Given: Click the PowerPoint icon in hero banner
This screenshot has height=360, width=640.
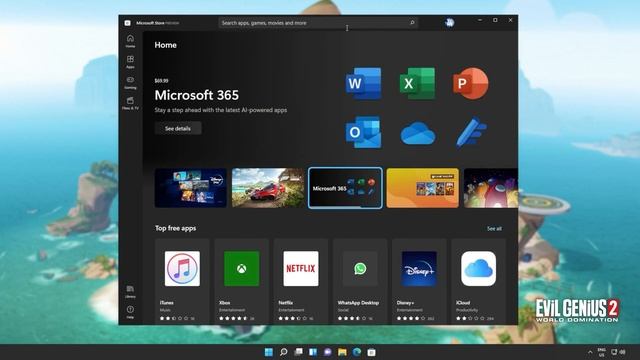Looking at the screenshot, I should coord(471,83).
